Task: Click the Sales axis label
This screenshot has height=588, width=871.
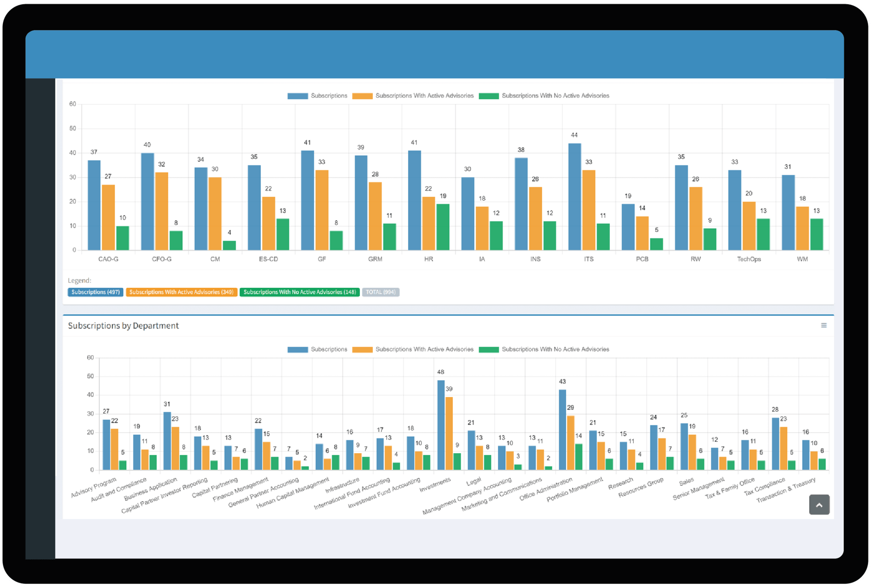Action: click(686, 481)
